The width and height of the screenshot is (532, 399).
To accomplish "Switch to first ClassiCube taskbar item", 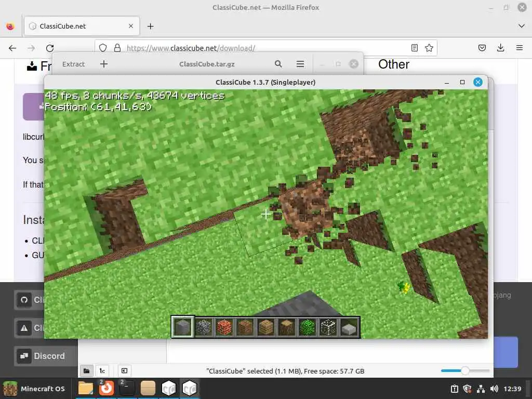I will point(169,389).
